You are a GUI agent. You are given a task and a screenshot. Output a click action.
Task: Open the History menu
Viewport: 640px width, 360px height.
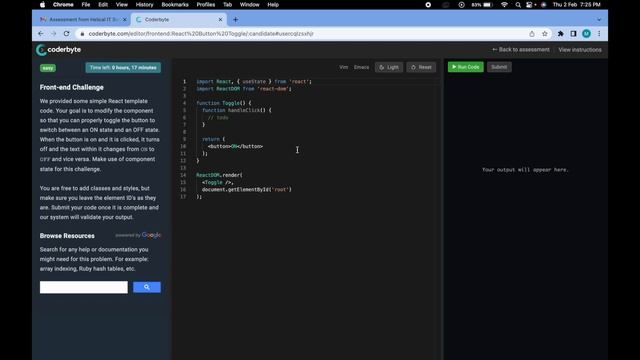(144, 5)
